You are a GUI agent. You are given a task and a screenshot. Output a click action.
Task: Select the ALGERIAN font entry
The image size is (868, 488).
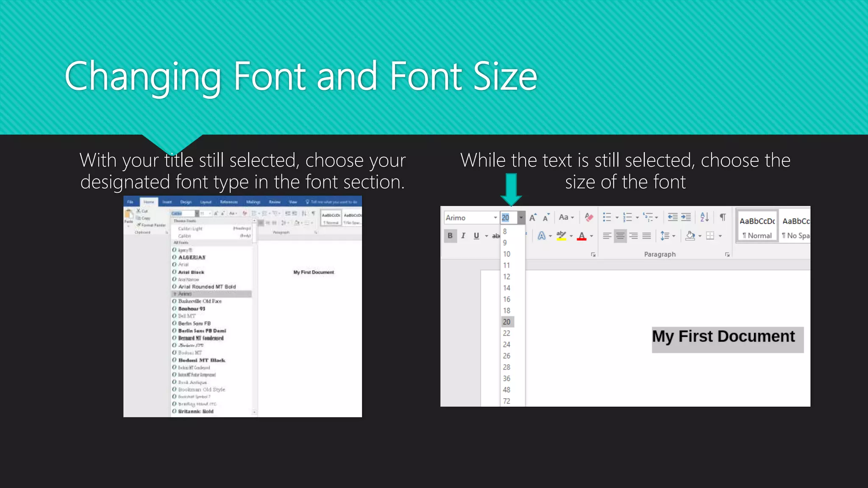[x=192, y=258]
